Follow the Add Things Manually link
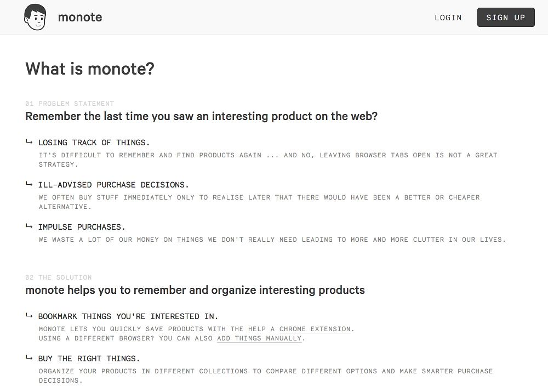548x392 pixels. 259,338
